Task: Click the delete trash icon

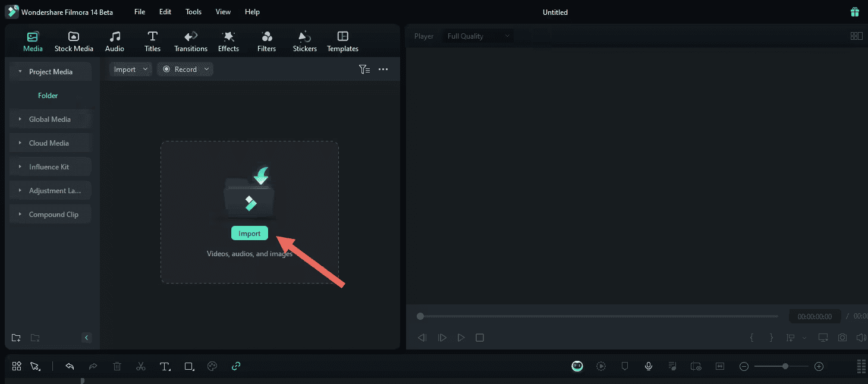Action: (x=117, y=366)
